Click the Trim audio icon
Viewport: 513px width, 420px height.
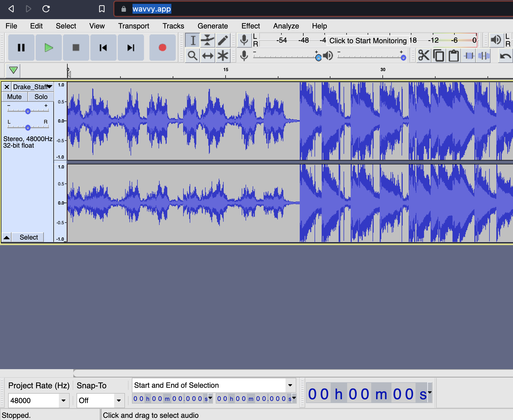tap(469, 56)
